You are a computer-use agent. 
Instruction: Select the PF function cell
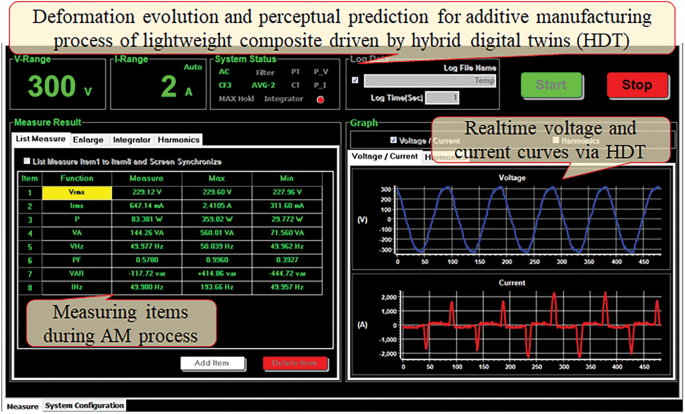76,260
